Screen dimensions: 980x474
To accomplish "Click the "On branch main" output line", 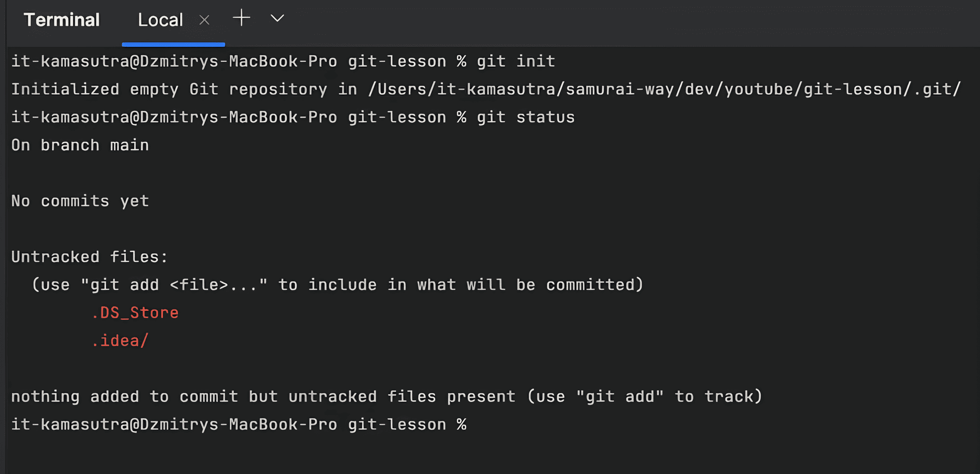I will (80, 145).
